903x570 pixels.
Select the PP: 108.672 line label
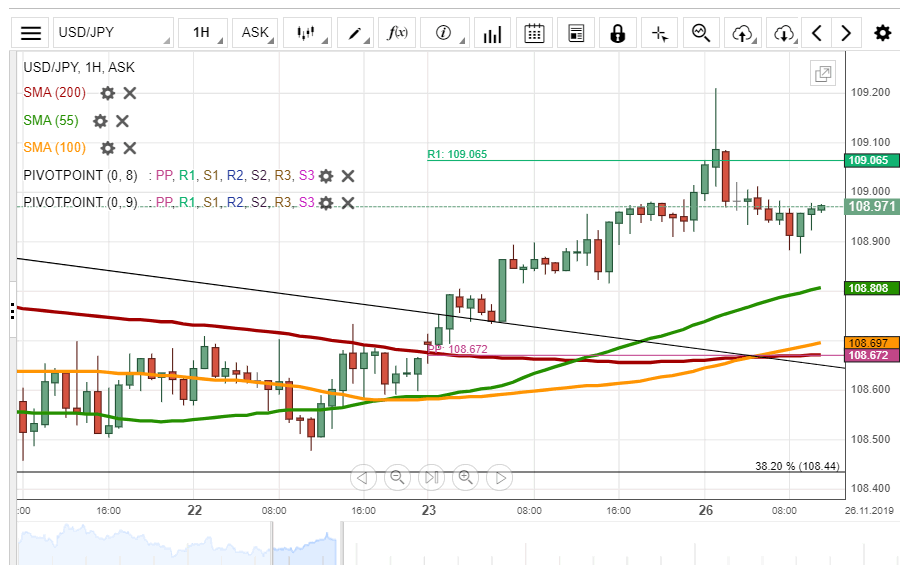[x=458, y=349]
